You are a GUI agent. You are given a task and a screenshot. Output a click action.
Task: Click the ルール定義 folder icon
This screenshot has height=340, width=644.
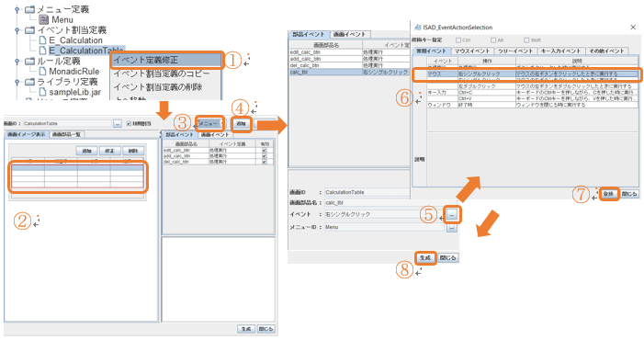tap(29, 62)
